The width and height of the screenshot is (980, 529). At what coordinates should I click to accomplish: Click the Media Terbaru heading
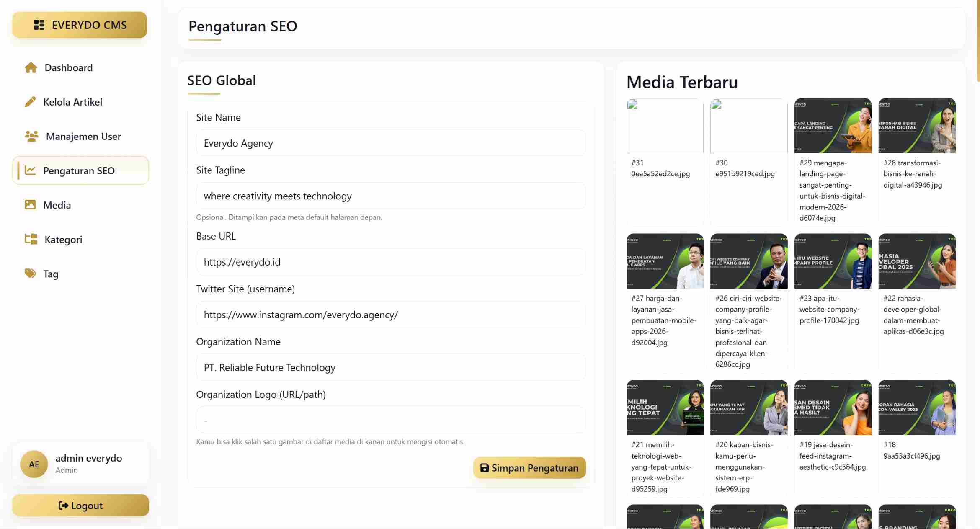point(682,82)
